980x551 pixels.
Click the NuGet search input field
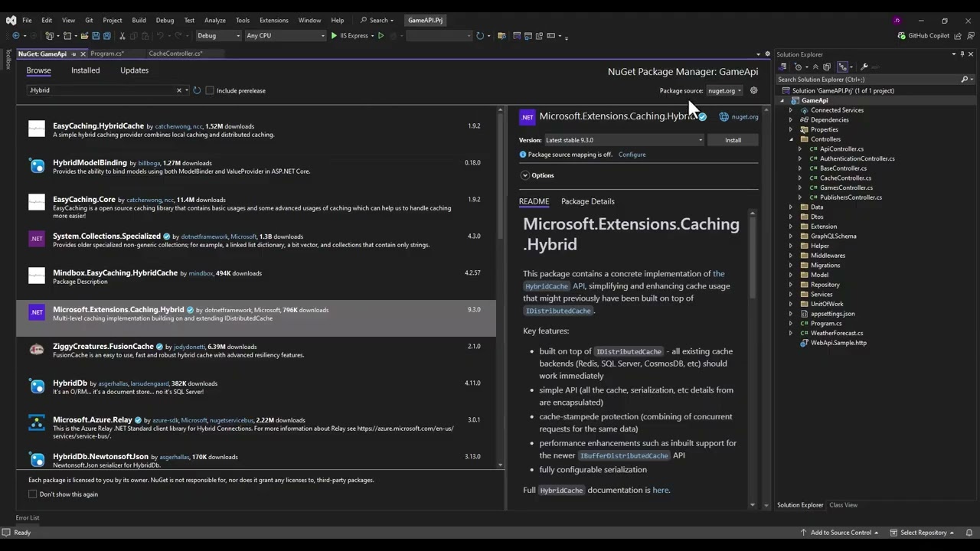[102, 90]
